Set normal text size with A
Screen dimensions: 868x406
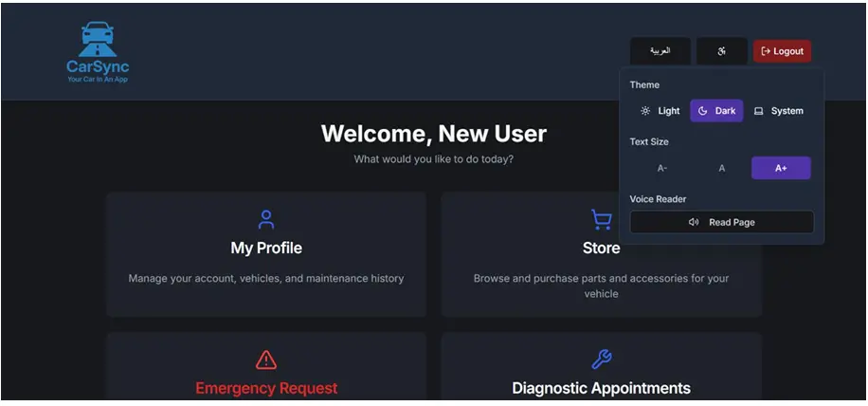click(721, 169)
